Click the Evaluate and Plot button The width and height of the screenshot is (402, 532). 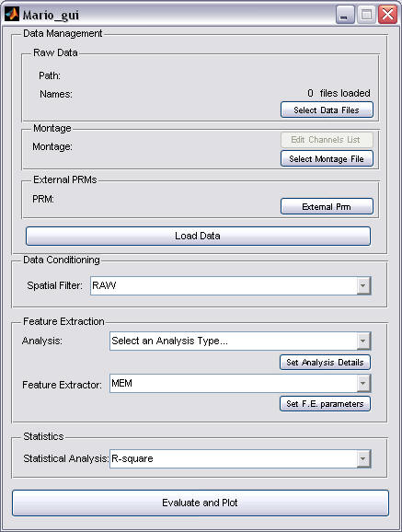[x=201, y=503]
